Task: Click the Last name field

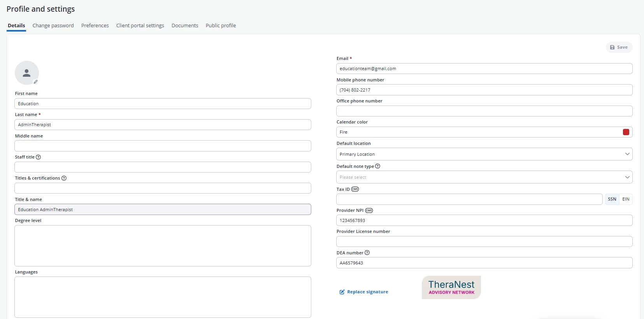Action: click(163, 125)
